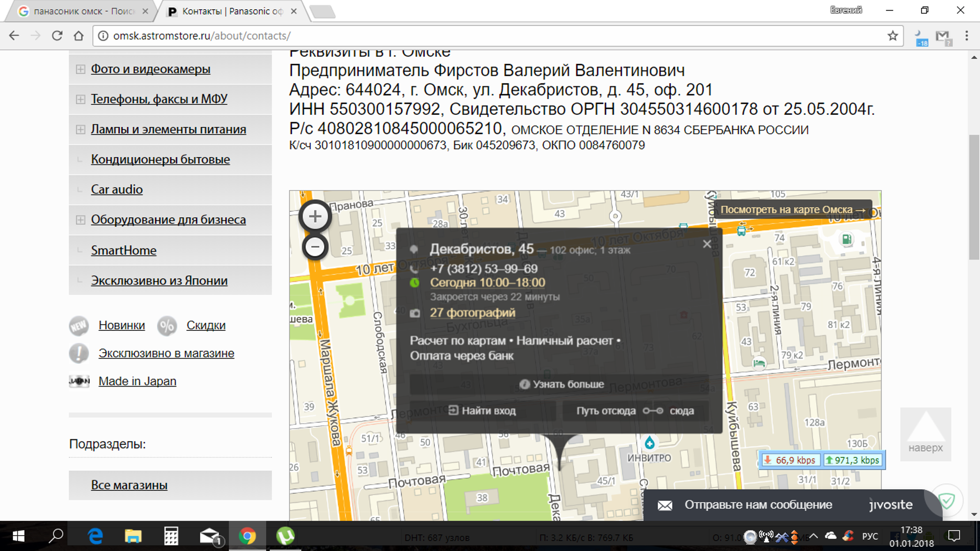This screenshot has width=980, height=551.
Task: Go to browser home page
Action: (79, 36)
